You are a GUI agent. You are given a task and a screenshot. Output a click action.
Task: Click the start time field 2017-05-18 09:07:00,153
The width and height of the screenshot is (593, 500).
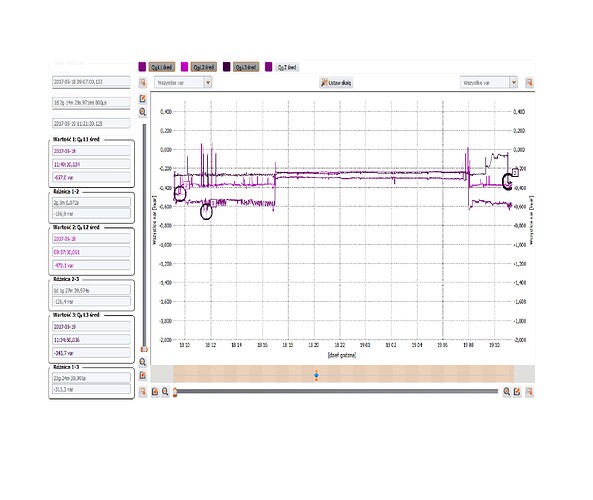coord(91,81)
